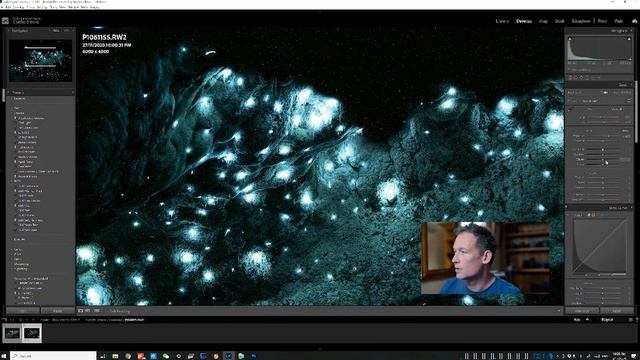Open the toolbar options dropdown arrow
640x360 pixels.
tap(559, 311)
